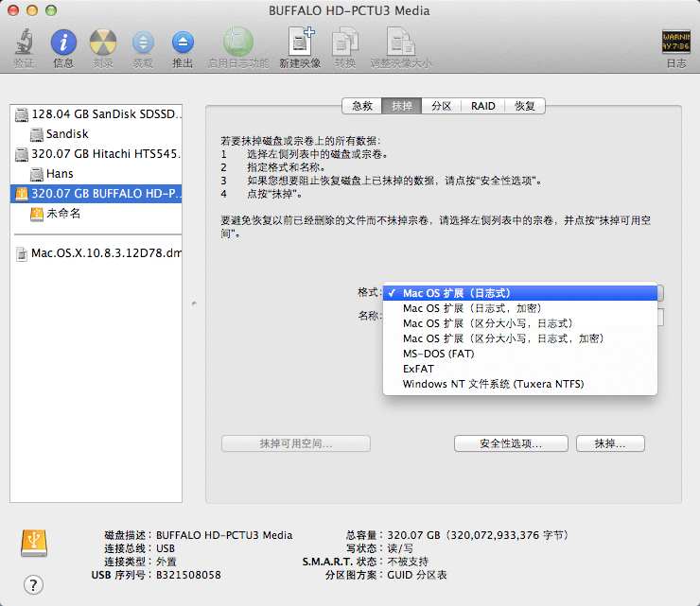Switch to the 分区 (Partition) tab
The height and width of the screenshot is (606, 700).
(441, 106)
